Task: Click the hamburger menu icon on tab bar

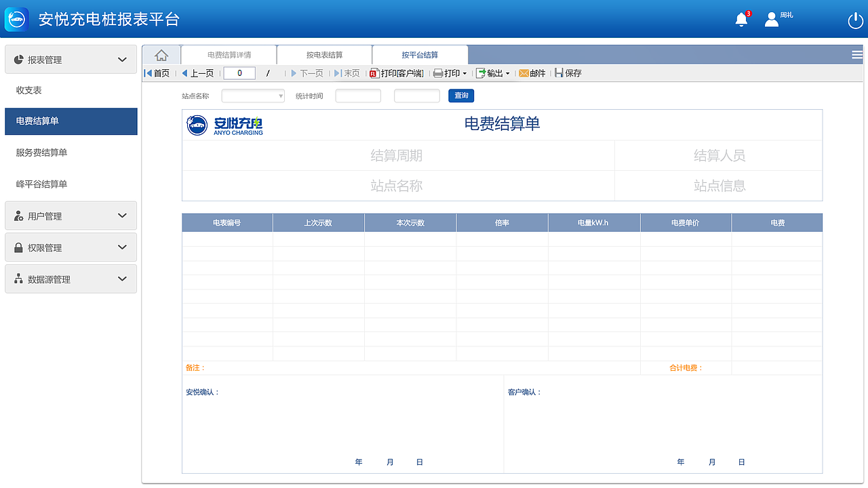Action: click(857, 54)
